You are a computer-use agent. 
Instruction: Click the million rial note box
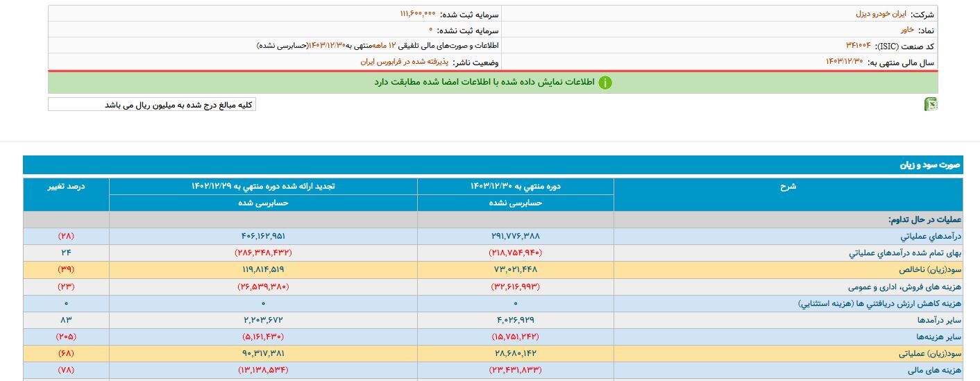152,105
